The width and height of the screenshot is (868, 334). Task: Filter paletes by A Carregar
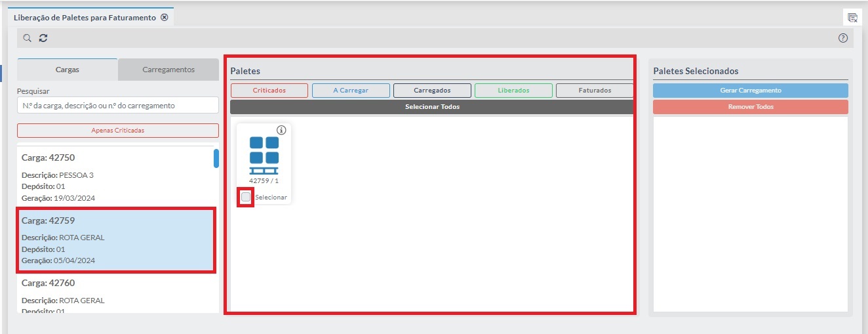(x=351, y=91)
